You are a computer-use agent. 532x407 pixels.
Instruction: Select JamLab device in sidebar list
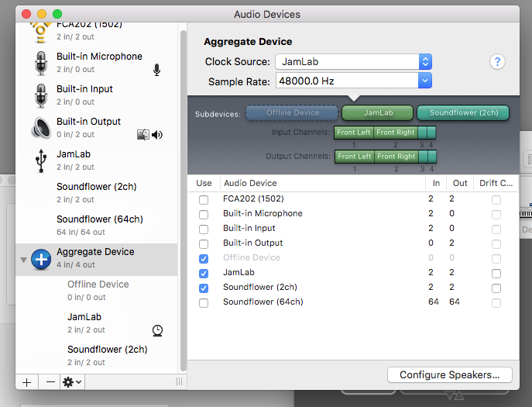[x=97, y=160]
